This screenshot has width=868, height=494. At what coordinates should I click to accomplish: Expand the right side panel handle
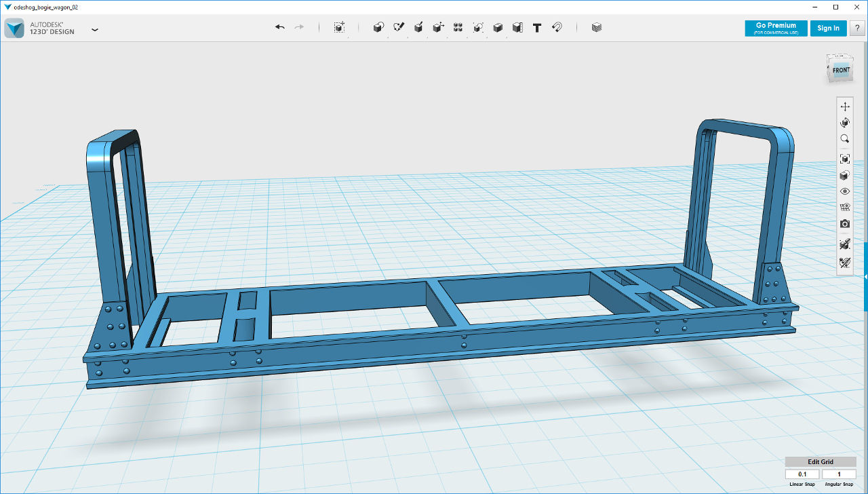[865, 277]
